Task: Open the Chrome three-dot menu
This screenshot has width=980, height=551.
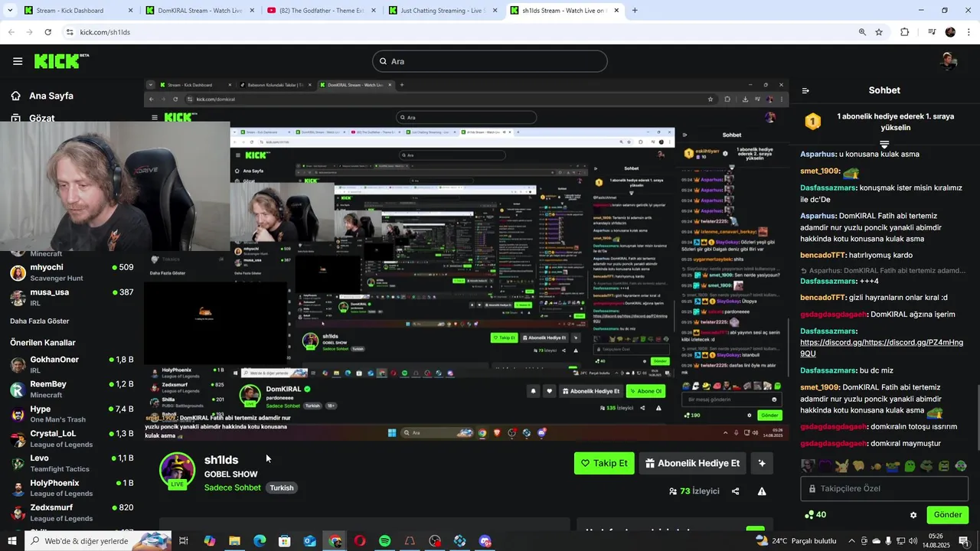Action: pyautogui.click(x=969, y=32)
